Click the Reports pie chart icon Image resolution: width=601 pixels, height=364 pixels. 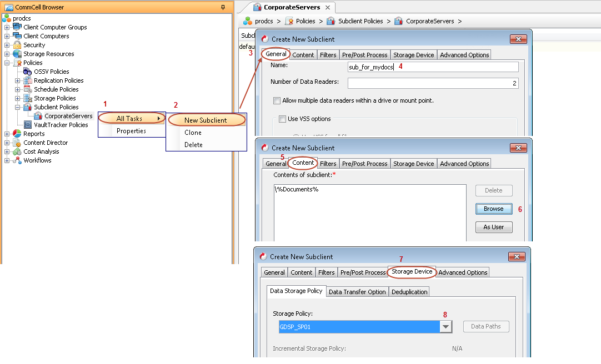(17, 134)
